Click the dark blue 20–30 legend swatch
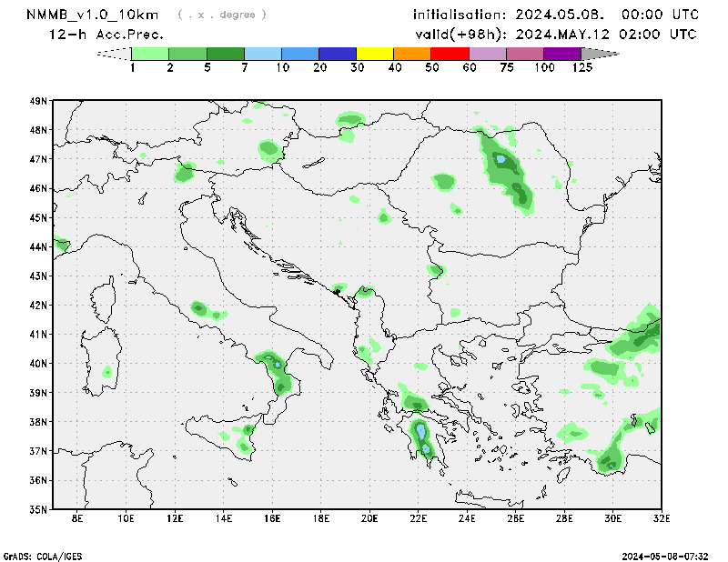 point(338,54)
